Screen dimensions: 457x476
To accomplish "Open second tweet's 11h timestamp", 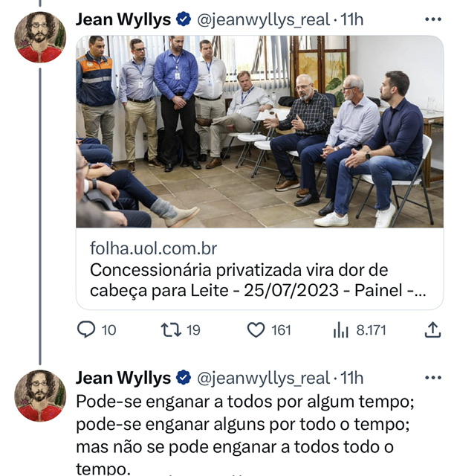I will coord(351,379).
